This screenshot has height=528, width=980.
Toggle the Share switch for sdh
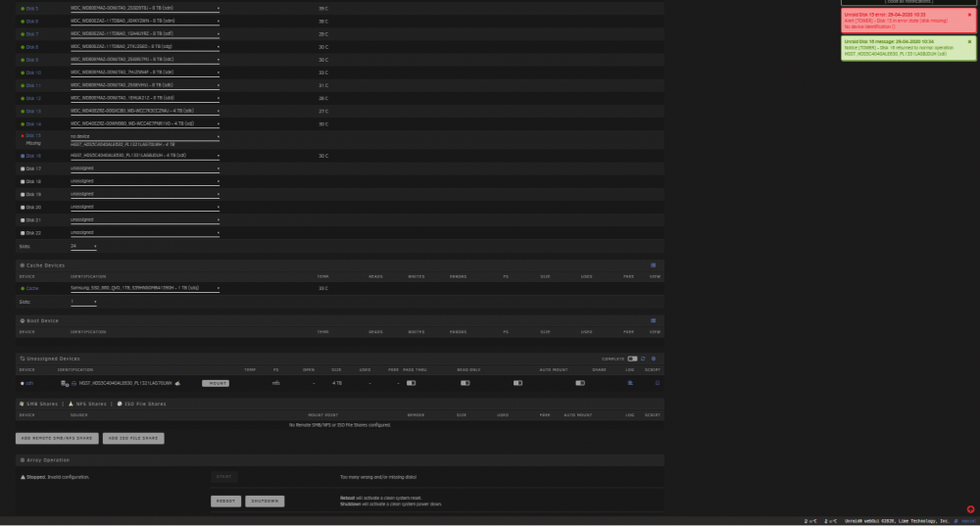(580, 384)
